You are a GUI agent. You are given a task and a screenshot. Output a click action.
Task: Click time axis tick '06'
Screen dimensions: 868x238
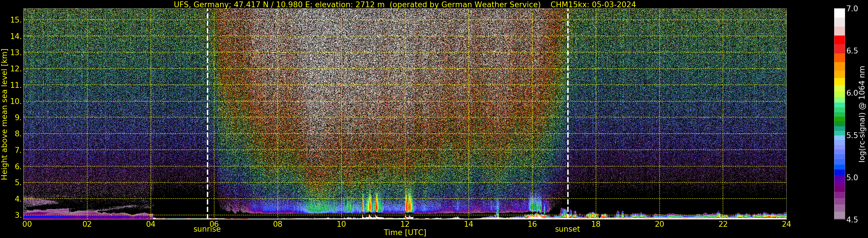214,224
